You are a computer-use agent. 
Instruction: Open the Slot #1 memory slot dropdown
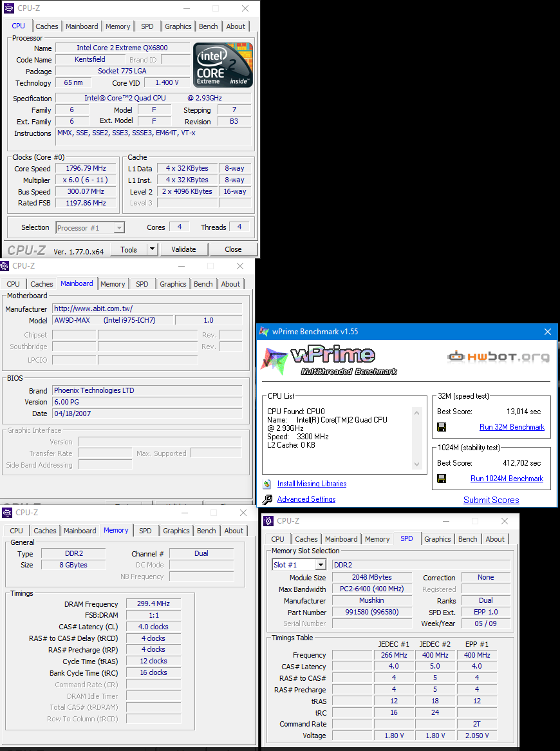(x=321, y=565)
